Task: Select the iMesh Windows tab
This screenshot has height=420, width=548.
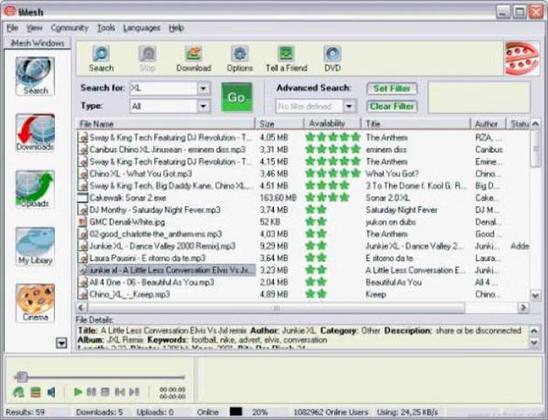Action: tap(37, 43)
